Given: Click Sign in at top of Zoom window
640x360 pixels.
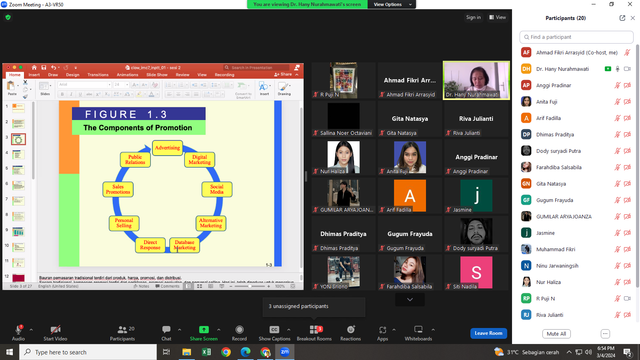Looking at the screenshot, I should click(x=473, y=17).
